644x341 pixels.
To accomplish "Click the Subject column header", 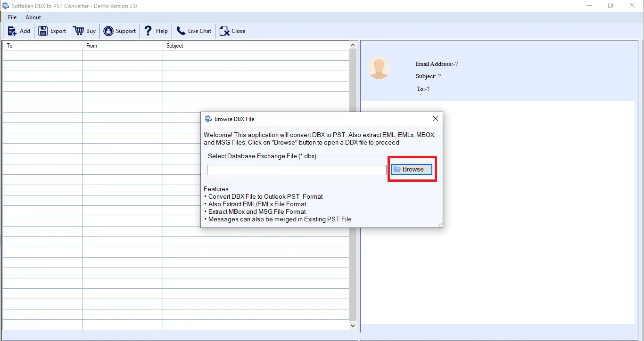I will [x=256, y=46].
